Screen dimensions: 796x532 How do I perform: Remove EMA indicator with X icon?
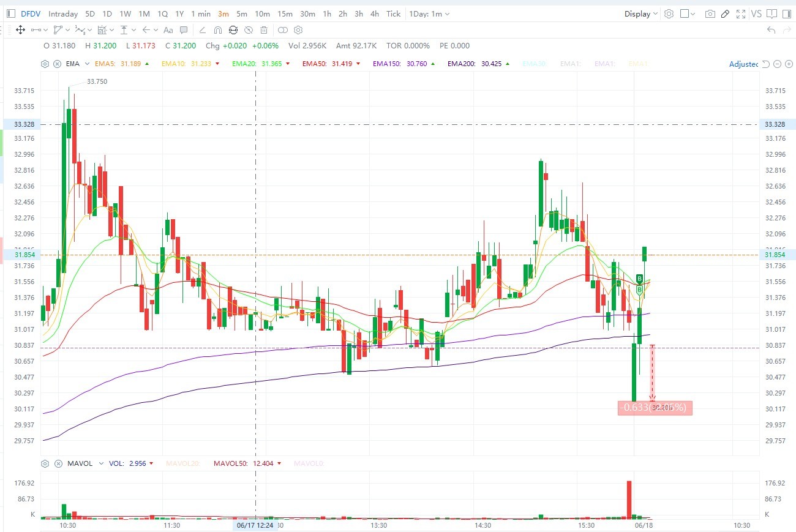(58, 64)
